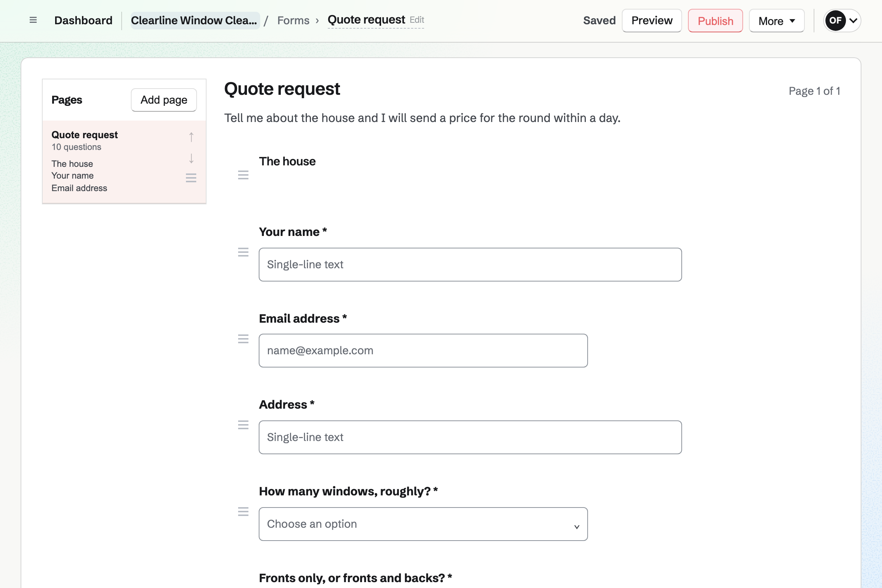Select Your name in pages list
The width and height of the screenshot is (882, 588).
pos(73,176)
